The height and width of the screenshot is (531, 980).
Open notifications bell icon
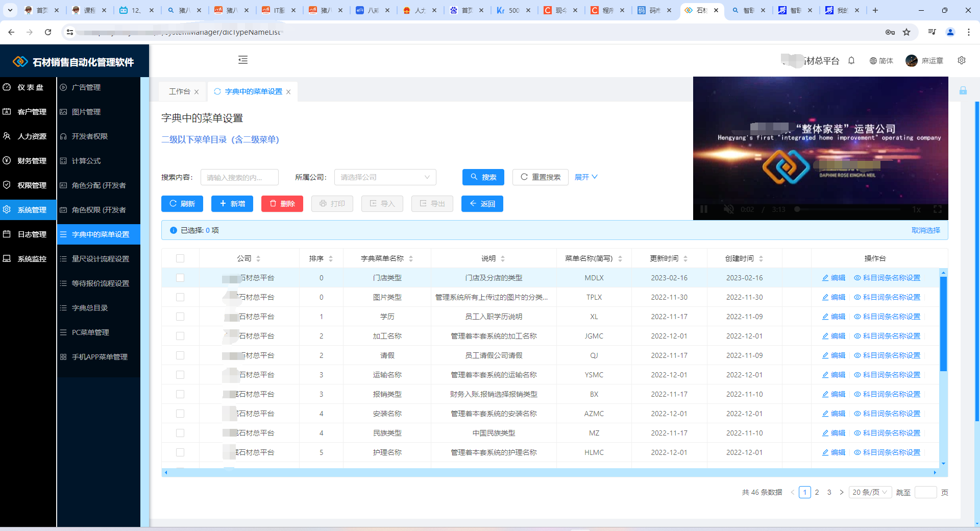[x=851, y=61]
